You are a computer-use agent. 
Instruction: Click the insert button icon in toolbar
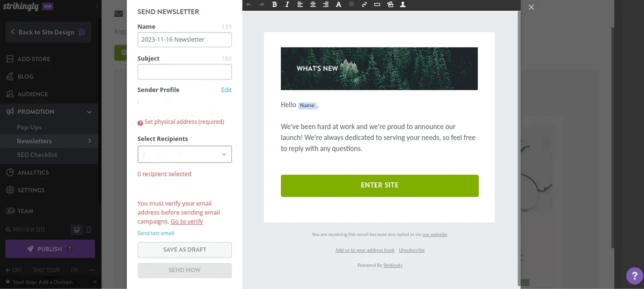(377, 5)
